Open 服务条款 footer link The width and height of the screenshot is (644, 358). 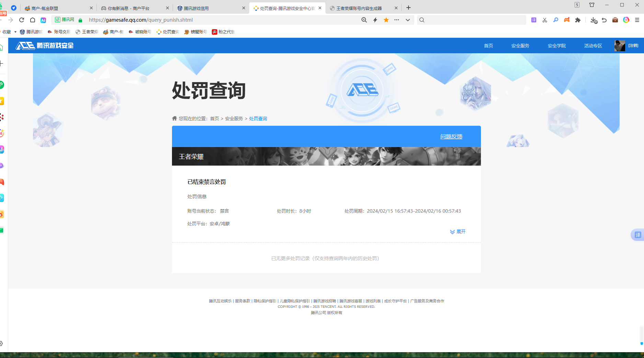point(243,301)
